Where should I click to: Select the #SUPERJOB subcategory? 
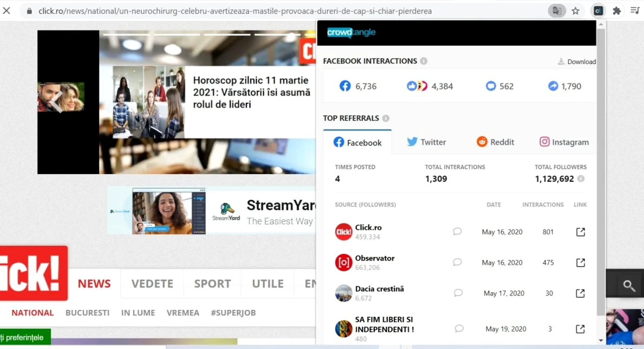(233, 313)
